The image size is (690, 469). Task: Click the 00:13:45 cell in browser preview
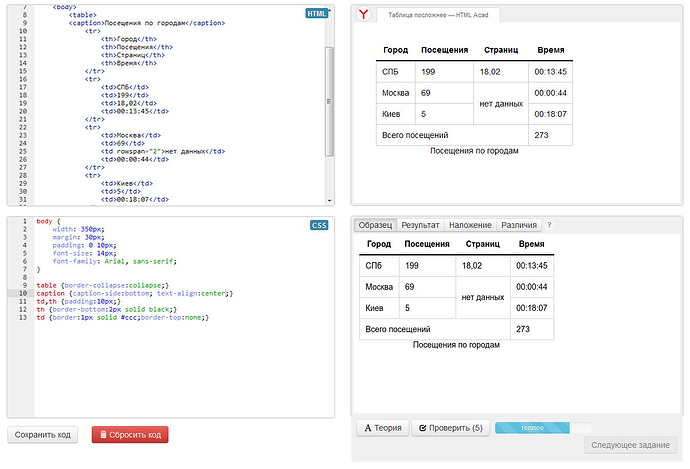551,72
